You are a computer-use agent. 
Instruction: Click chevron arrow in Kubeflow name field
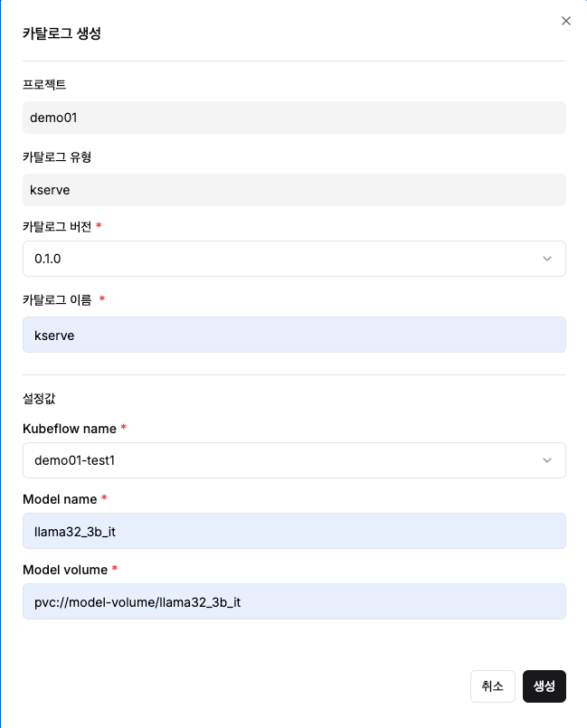547,460
